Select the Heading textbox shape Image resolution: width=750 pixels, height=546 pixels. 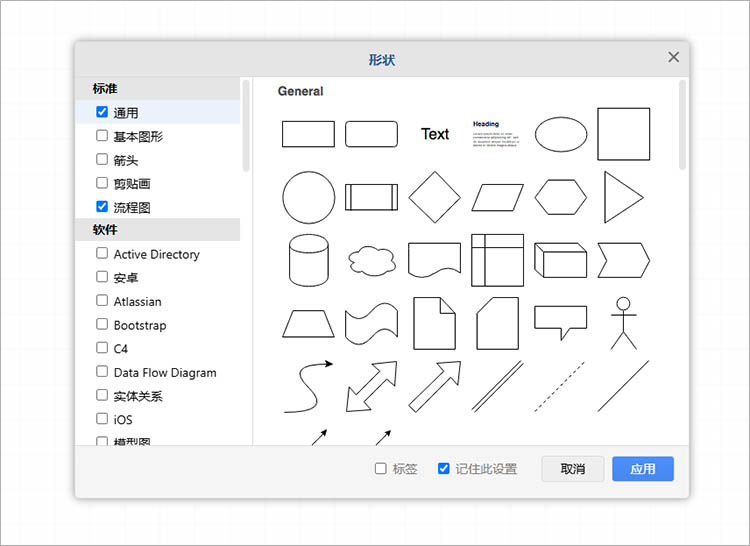496,133
